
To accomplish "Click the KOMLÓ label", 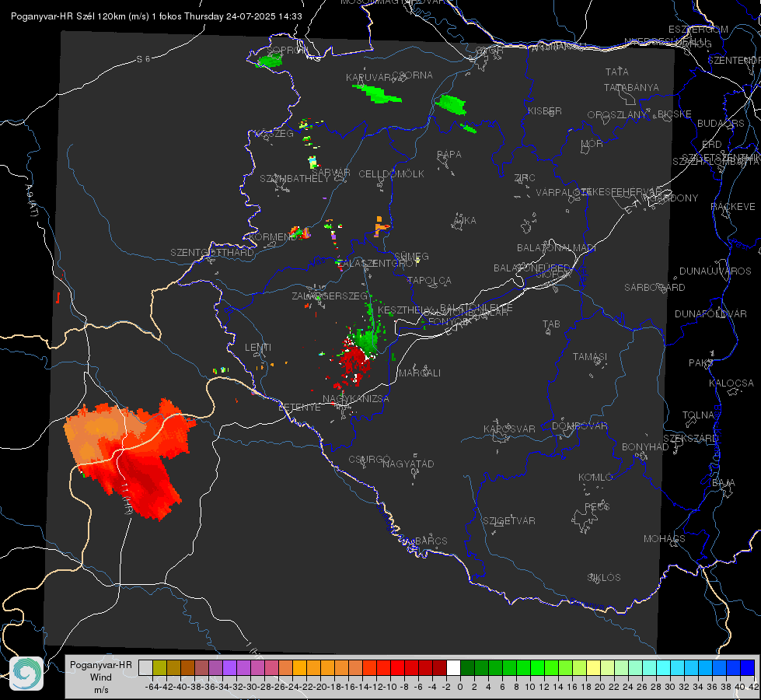I will pyautogui.click(x=595, y=478).
